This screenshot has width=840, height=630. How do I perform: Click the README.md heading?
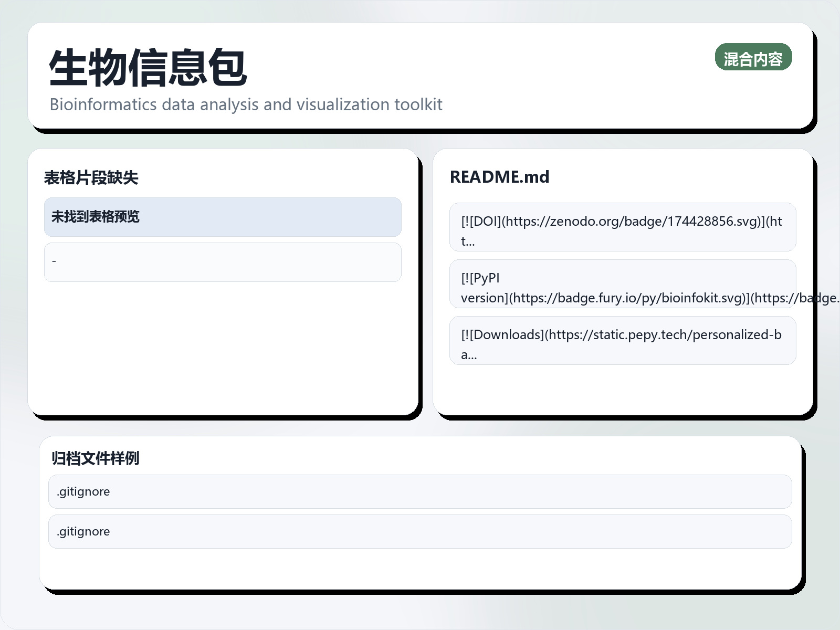point(499,177)
